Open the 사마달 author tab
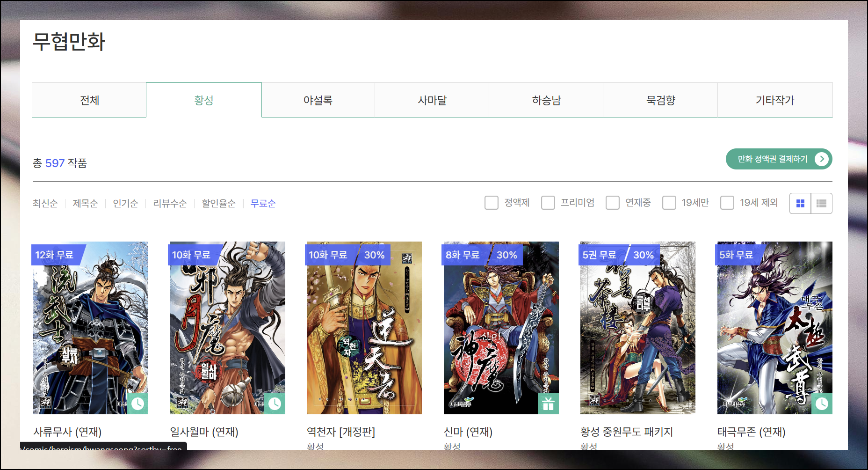 click(x=432, y=100)
